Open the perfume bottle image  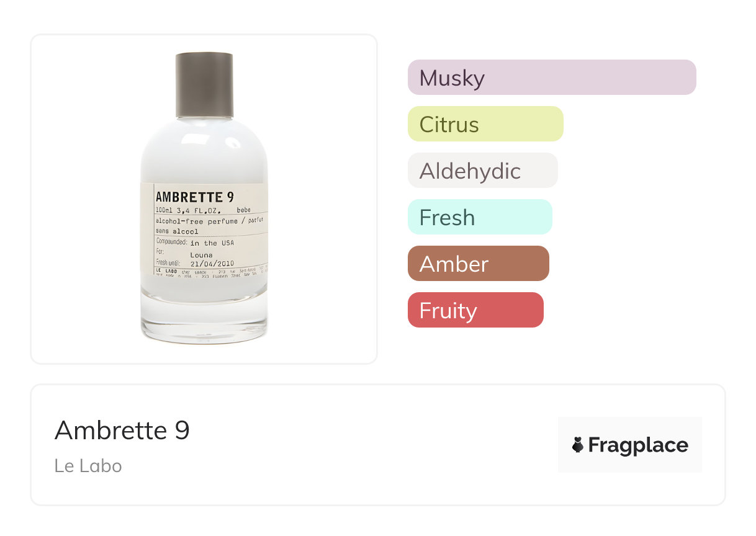tap(204, 199)
